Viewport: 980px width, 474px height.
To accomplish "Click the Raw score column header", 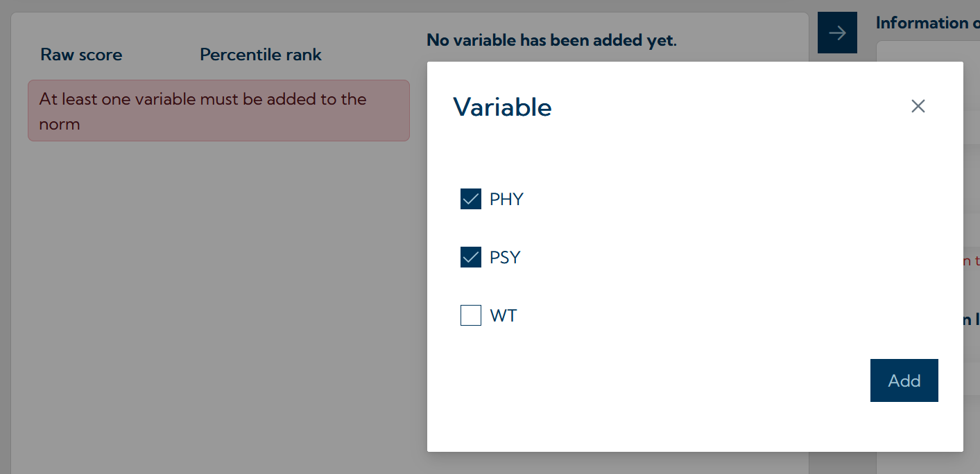I will [x=80, y=54].
